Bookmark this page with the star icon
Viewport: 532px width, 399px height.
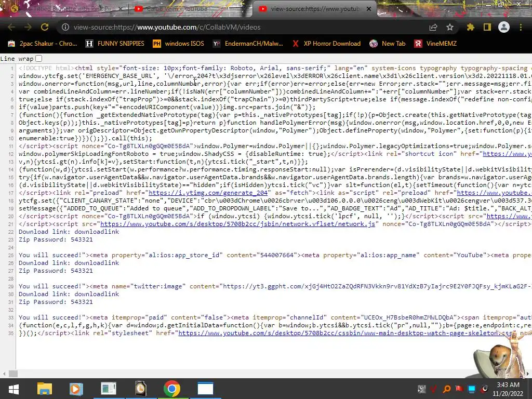click(450, 27)
